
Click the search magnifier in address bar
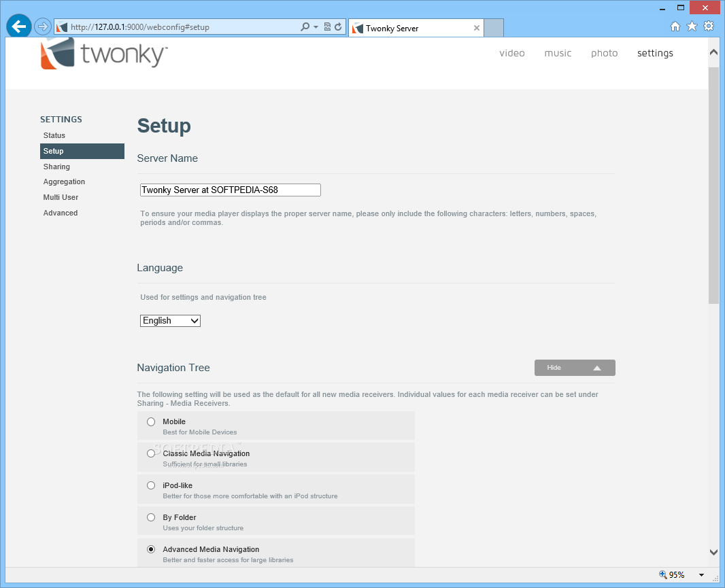pos(305,27)
